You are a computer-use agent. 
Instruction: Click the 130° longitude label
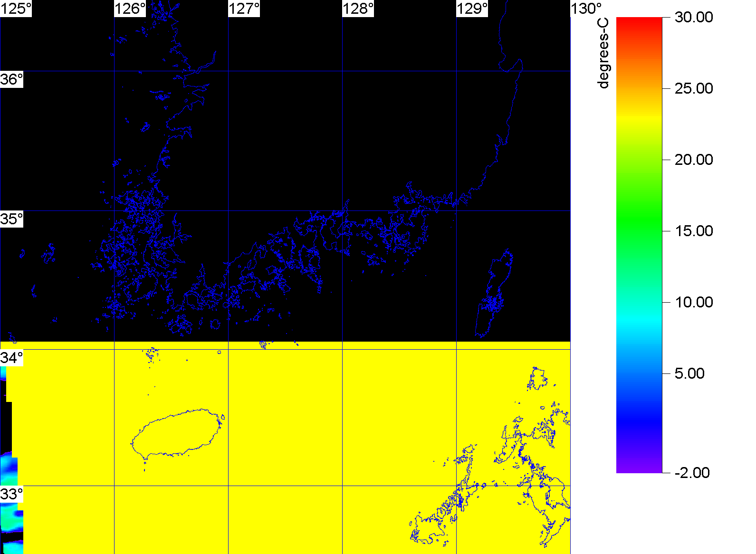(x=586, y=9)
